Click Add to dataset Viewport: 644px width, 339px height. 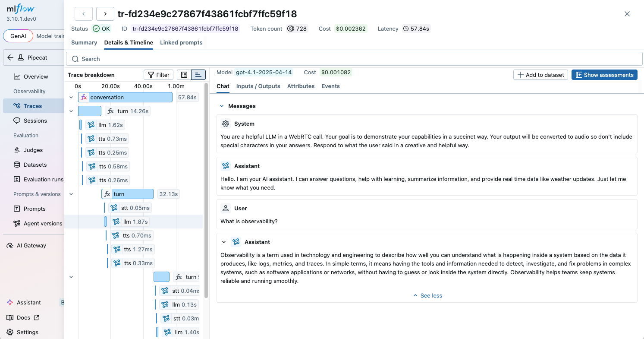541,75
